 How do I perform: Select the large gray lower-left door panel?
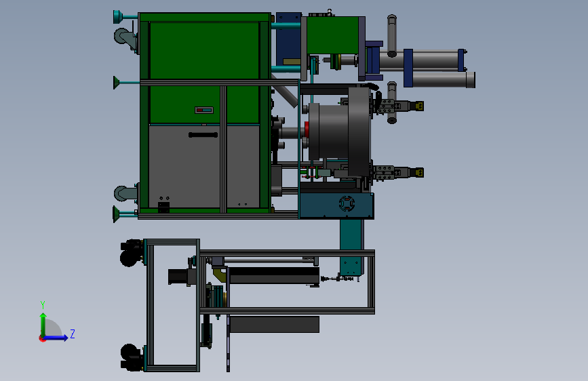pyautogui.click(x=184, y=167)
